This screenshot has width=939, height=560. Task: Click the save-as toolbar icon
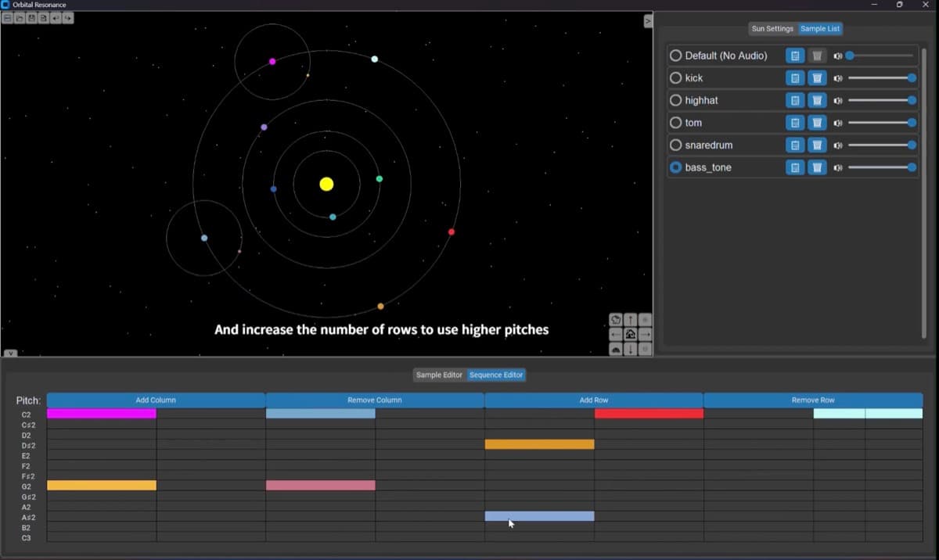pyautogui.click(x=43, y=18)
